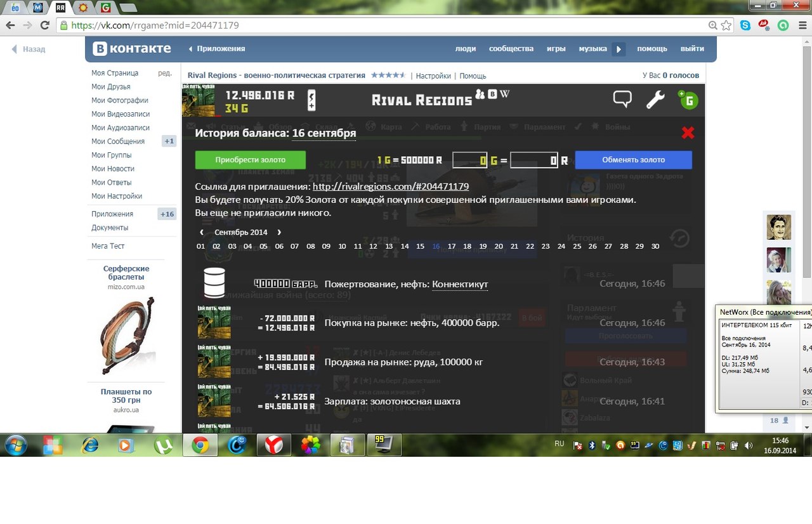This screenshot has width=812, height=524.
Task: Open Windows Start button
Action: coord(15,445)
